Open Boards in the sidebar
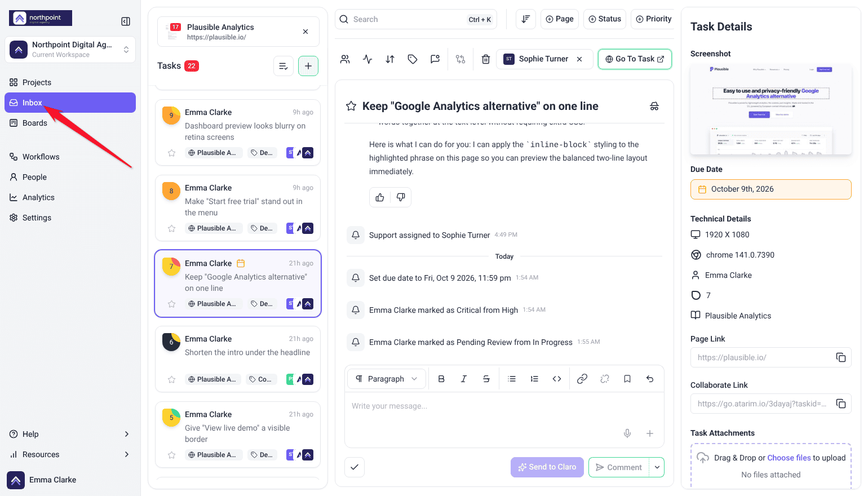The width and height of the screenshot is (868, 496). tap(70, 123)
